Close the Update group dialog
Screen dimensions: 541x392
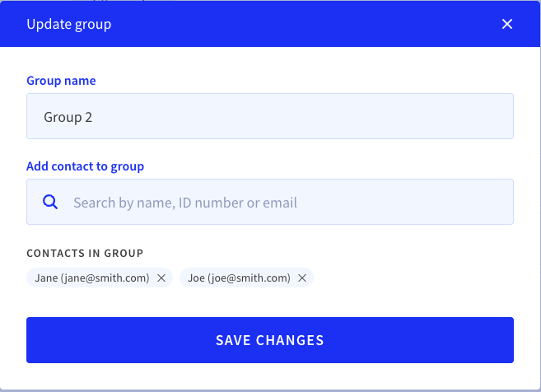(x=507, y=24)
